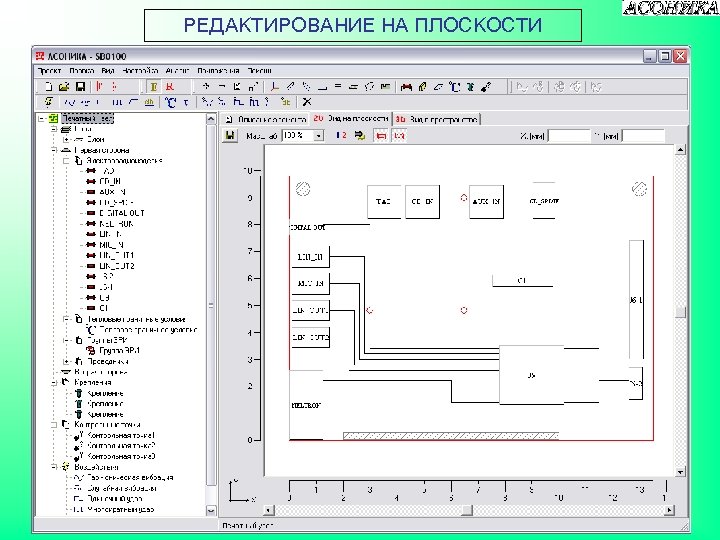The image size is (720, 540).
Task: Collapse the Воздействия tree node
Action: click(54, 467)
